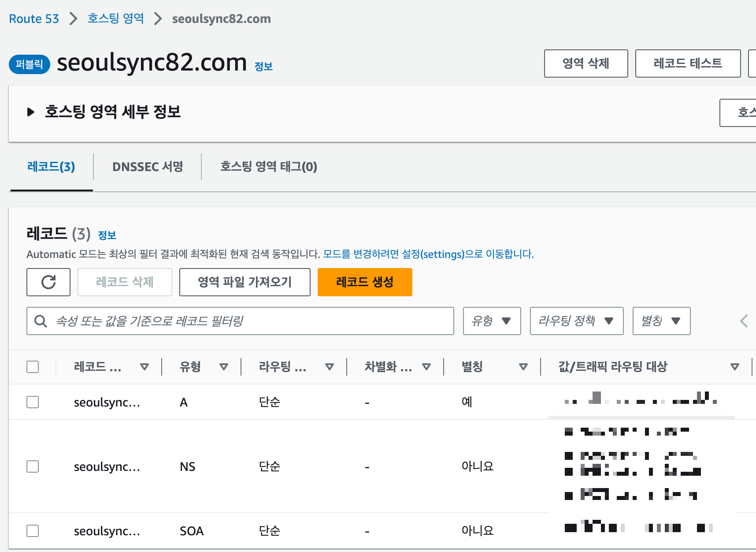The image size is (756, 552).
Task: Click the refresh records icon button
Action: point(48,282)
